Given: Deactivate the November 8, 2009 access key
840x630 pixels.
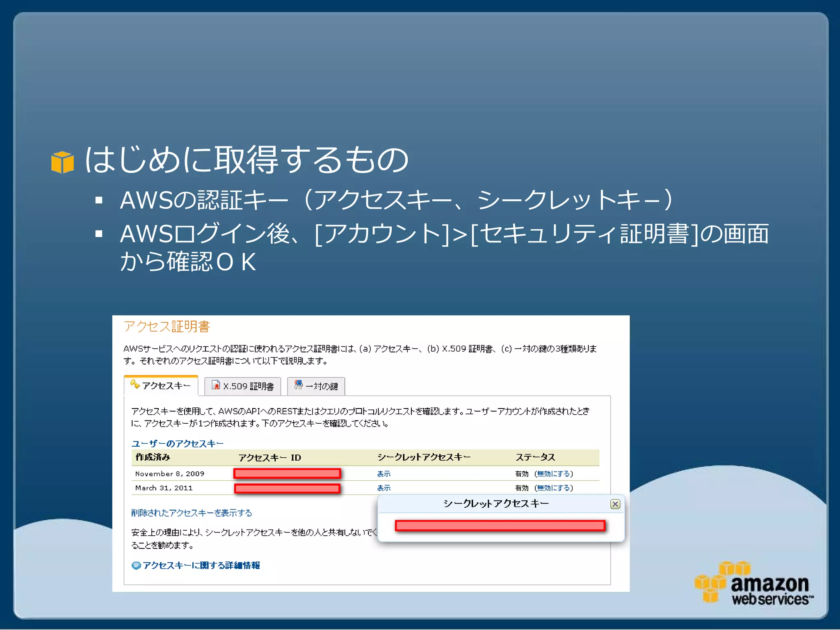Looking at the screenshot, I should pyautogui.click(x=554, y=474).
